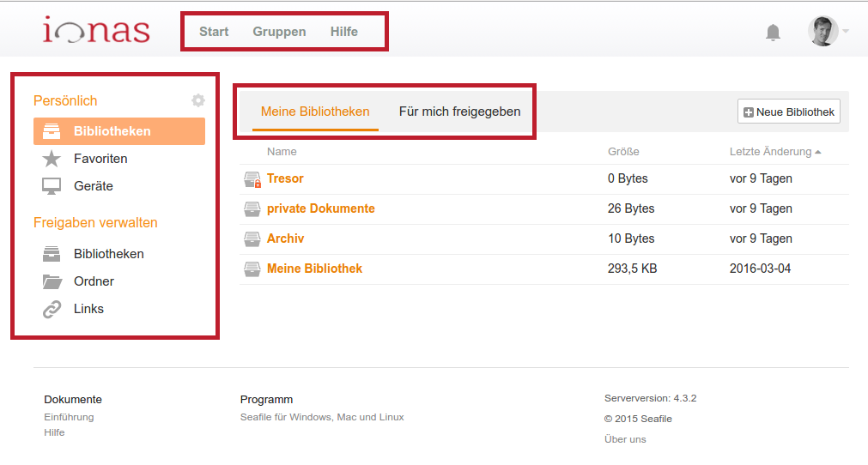Click the ionas logo

[x=96, y=30]
